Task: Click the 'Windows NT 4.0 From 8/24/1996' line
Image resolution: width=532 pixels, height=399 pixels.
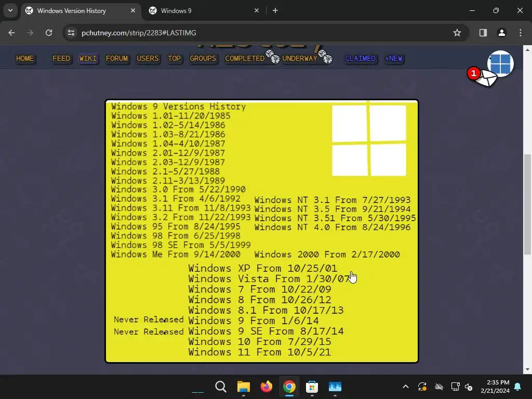Action: (332, 228)
